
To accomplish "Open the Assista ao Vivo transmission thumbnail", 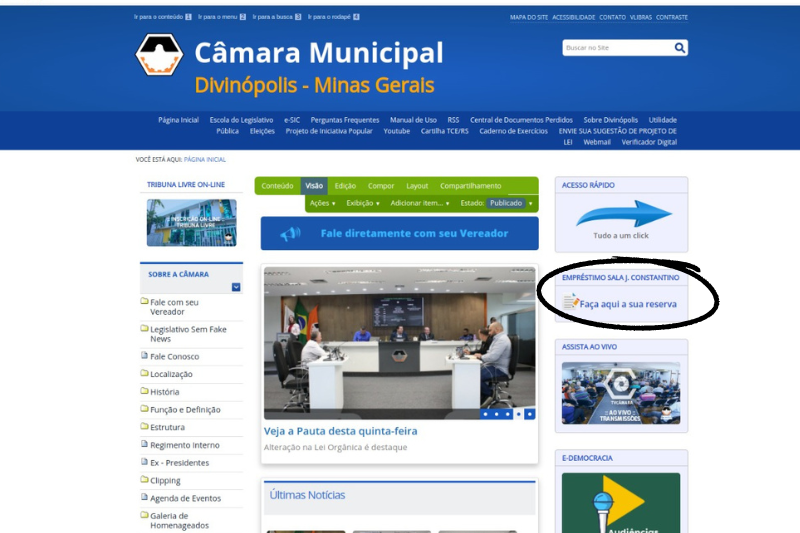I will click(621, 393).
